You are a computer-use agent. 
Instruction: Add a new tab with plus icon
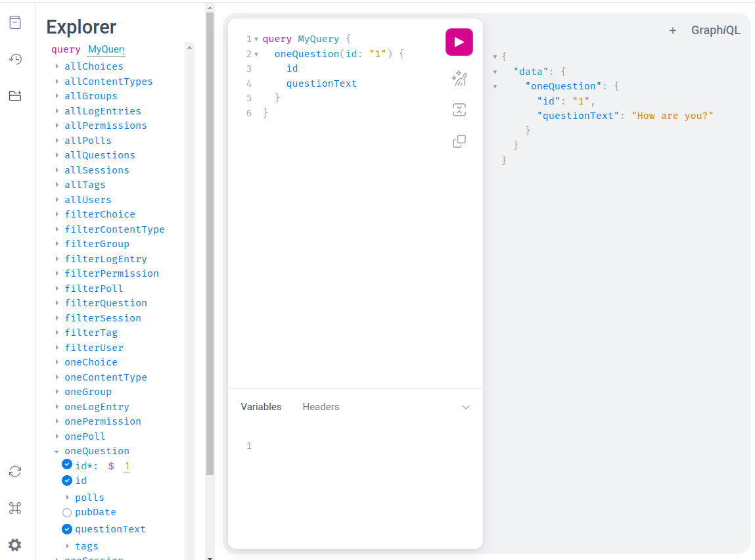coord(673,31)
